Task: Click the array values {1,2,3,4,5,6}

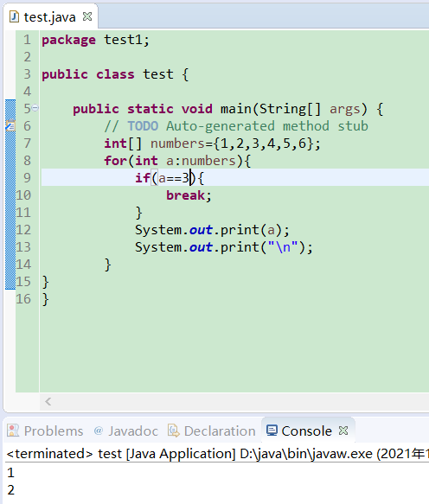Action: tap(264, 144)
